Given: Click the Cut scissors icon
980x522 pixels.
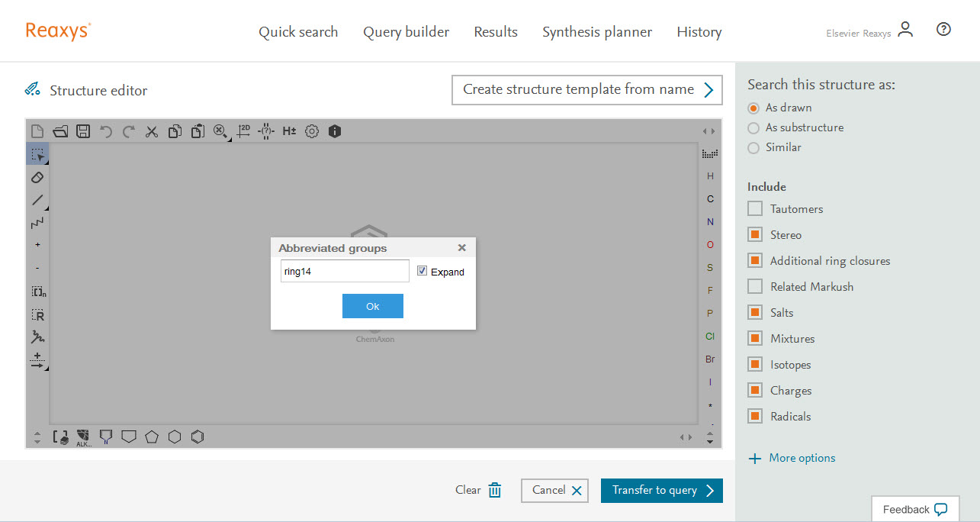Looking at the screenshot, I should (x=152, y=131).
